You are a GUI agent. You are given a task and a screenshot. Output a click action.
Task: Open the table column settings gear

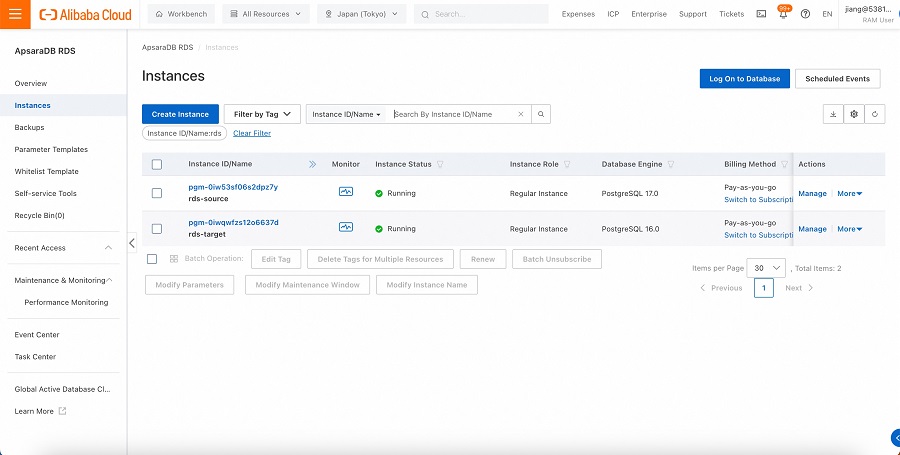[x=854, y=114]
